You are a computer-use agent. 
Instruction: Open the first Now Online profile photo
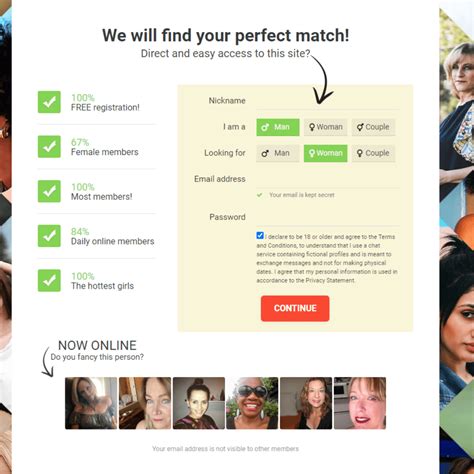click(91, 403)
